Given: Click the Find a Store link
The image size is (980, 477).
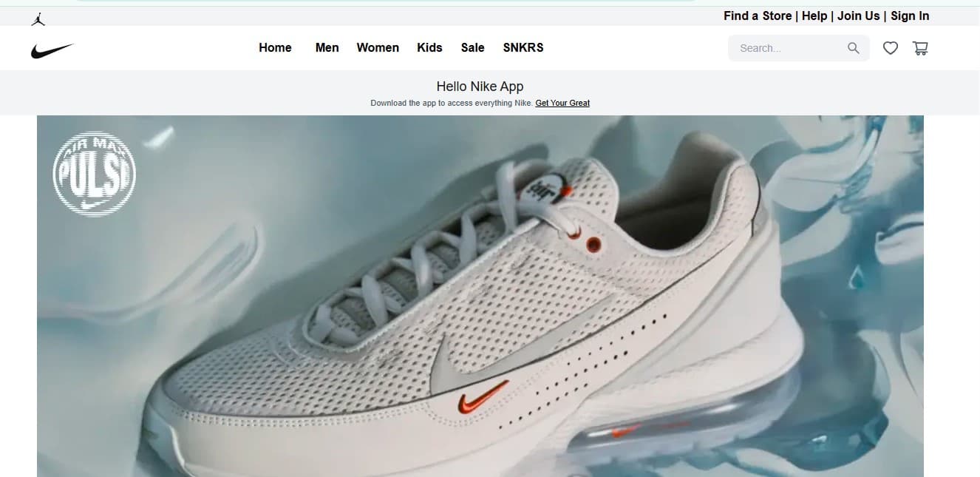Looking at the screenshot, I should pos(758,16).
